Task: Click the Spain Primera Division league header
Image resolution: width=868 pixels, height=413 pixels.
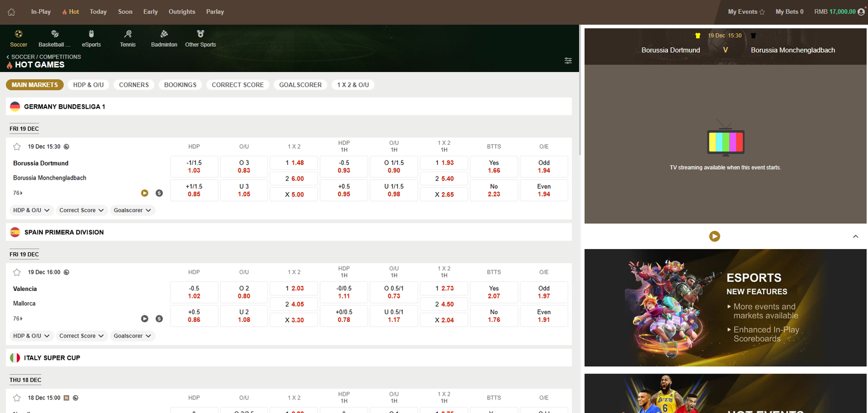Action: 289,232
